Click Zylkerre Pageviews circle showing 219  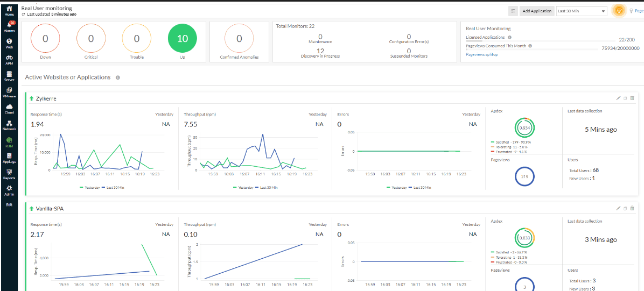[x=523, y=177]
